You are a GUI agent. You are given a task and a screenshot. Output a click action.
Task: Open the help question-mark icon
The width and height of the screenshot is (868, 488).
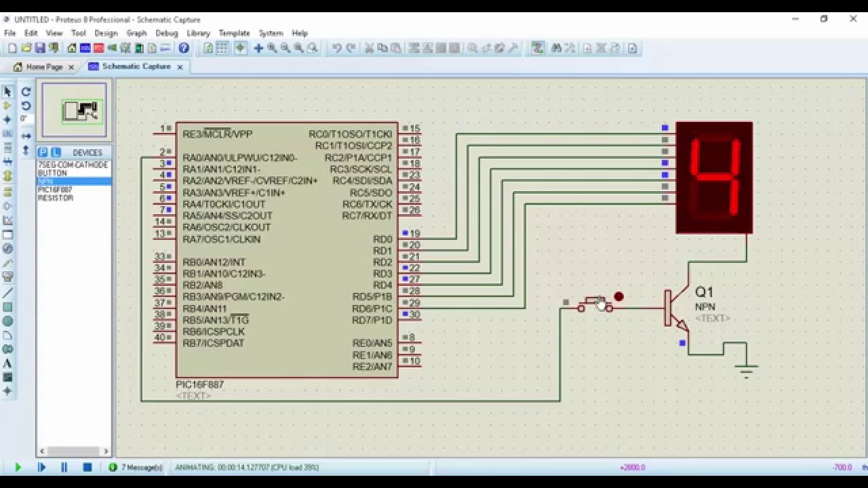point(184,48)
